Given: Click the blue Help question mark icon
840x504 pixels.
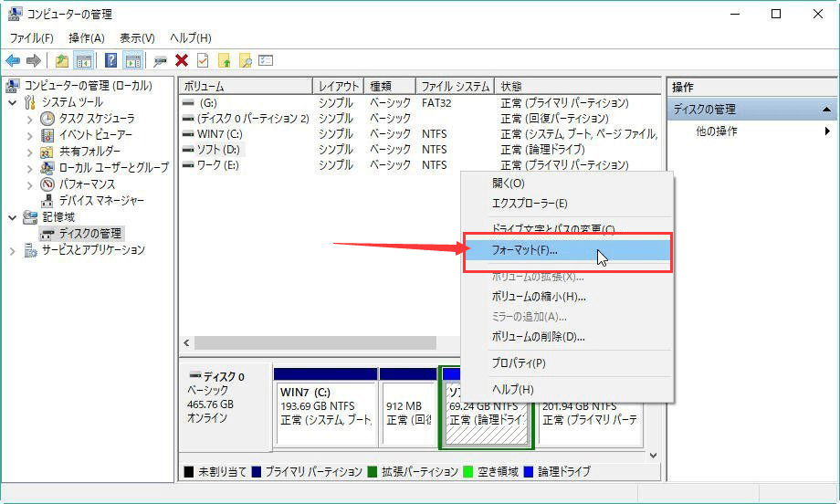Looking at the screenshot, I should coord(110,60).
